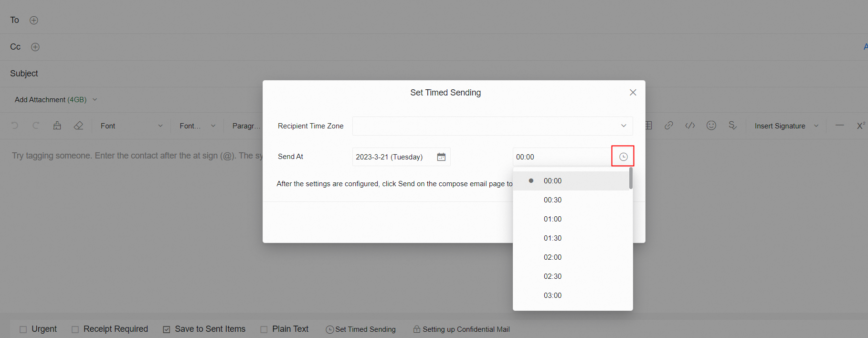Viewport: 868px width, 338px height.
Task: Open the Paragraph style dropdown
Action: point(246,126)
